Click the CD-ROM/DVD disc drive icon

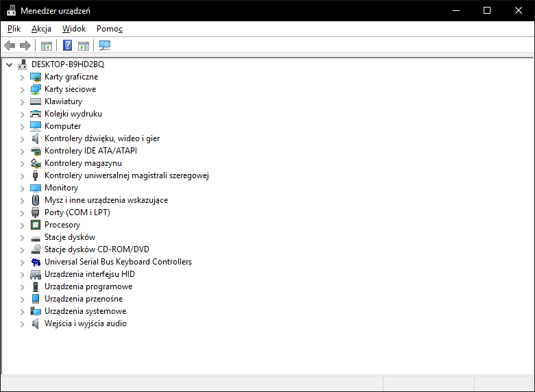click(36, 249)
